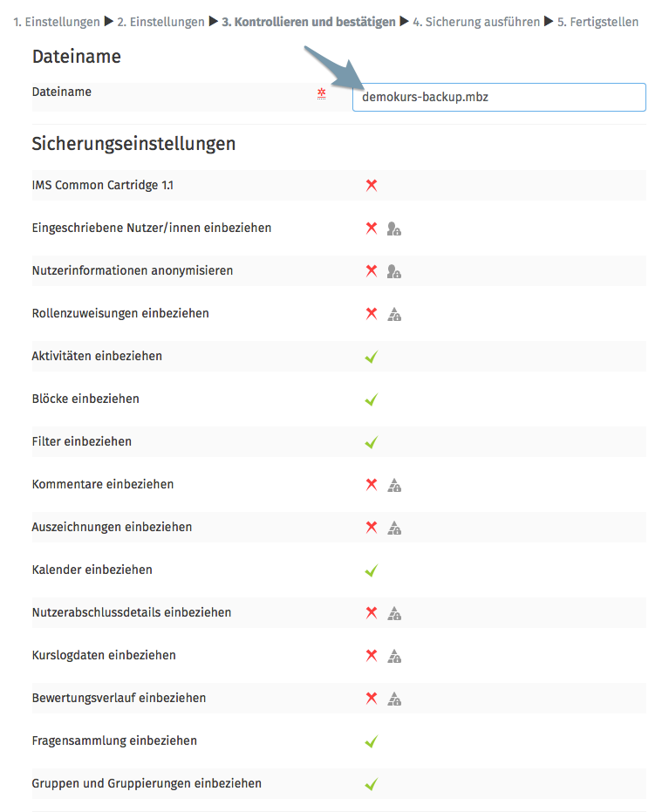Click the lock icon next to Nutzerinformationen anonymisieren
The height and width of the screenshot is (812, 669).
pos(394,271)
